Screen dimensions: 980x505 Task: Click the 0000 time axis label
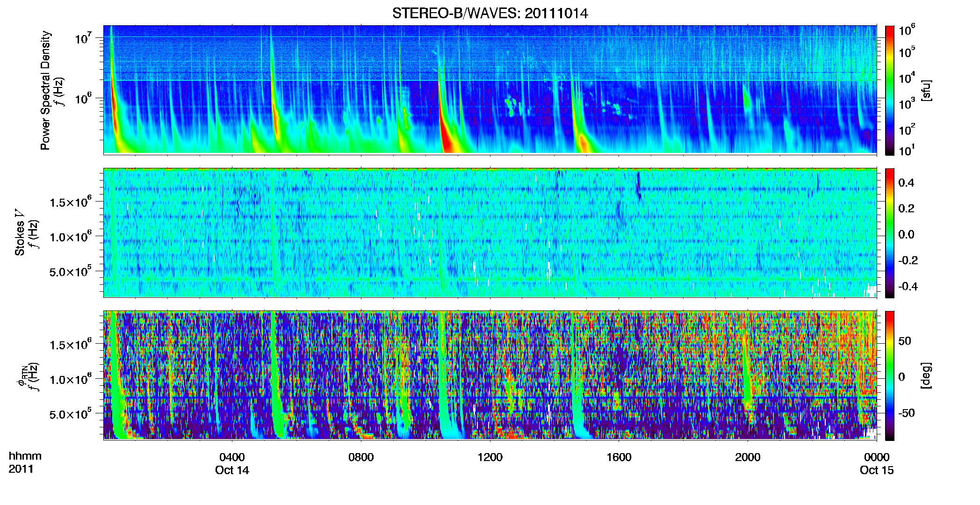877,457
